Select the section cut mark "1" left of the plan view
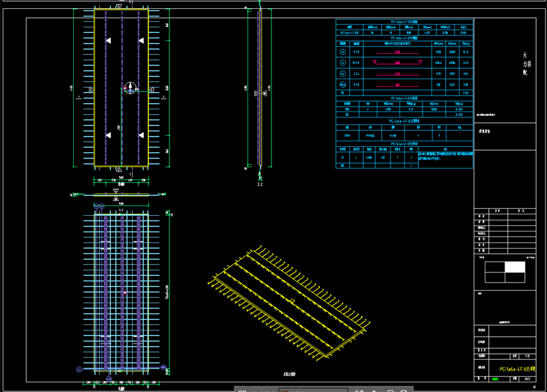The image size is (547, 392). (x=79, y=97)
